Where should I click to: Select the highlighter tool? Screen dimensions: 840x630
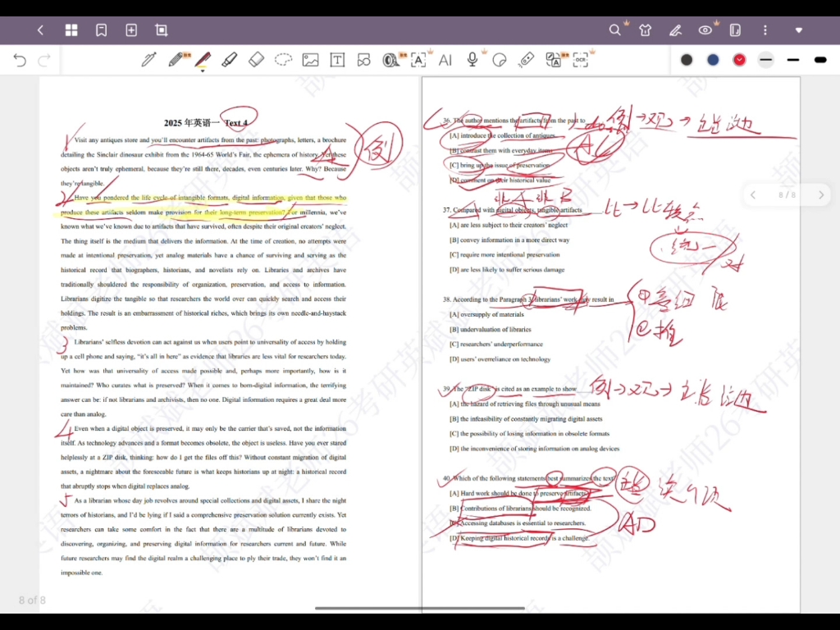[230, 59]
